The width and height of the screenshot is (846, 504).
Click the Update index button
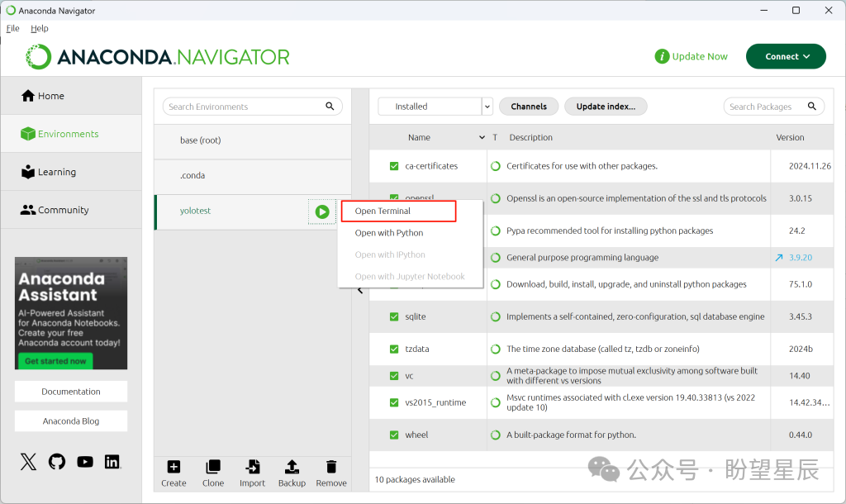pos(606,107)
